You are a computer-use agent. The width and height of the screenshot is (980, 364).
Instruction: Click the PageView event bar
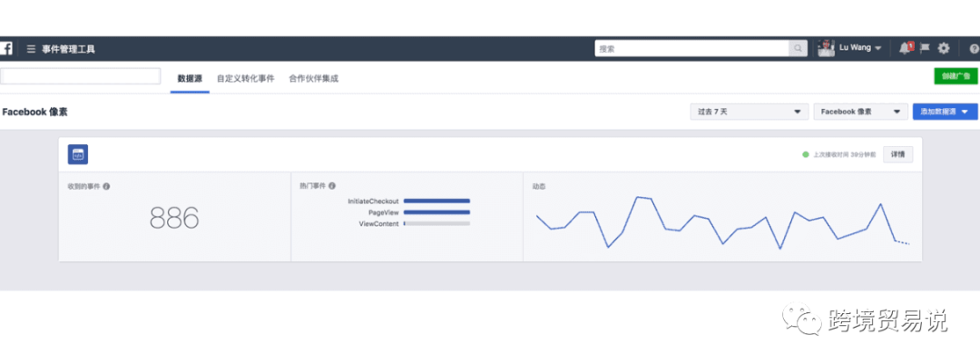point(436,212)
